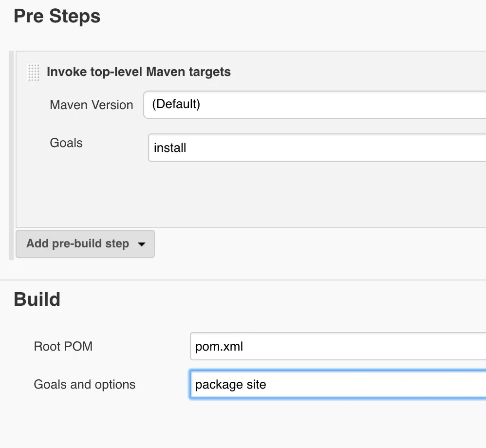Click the Root POM label
Screen dimensions: 486x448
[63, 347]
